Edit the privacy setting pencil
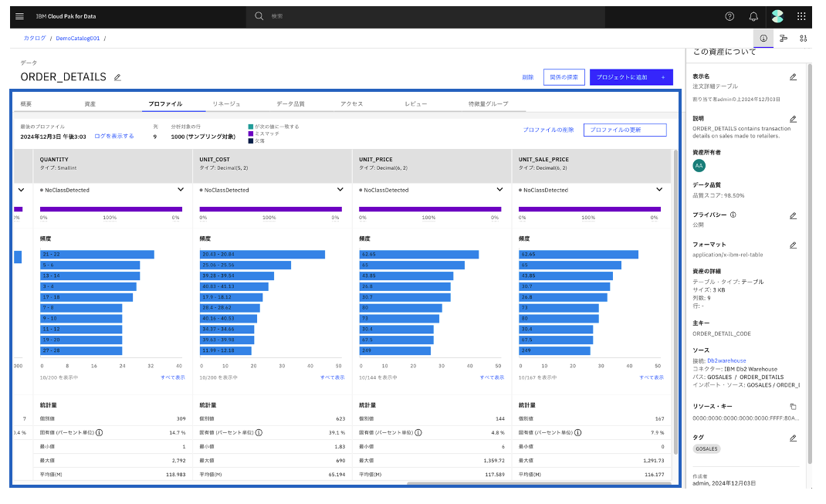The width and height of the screenshot is (826, 504). click(x=793, y=216)
